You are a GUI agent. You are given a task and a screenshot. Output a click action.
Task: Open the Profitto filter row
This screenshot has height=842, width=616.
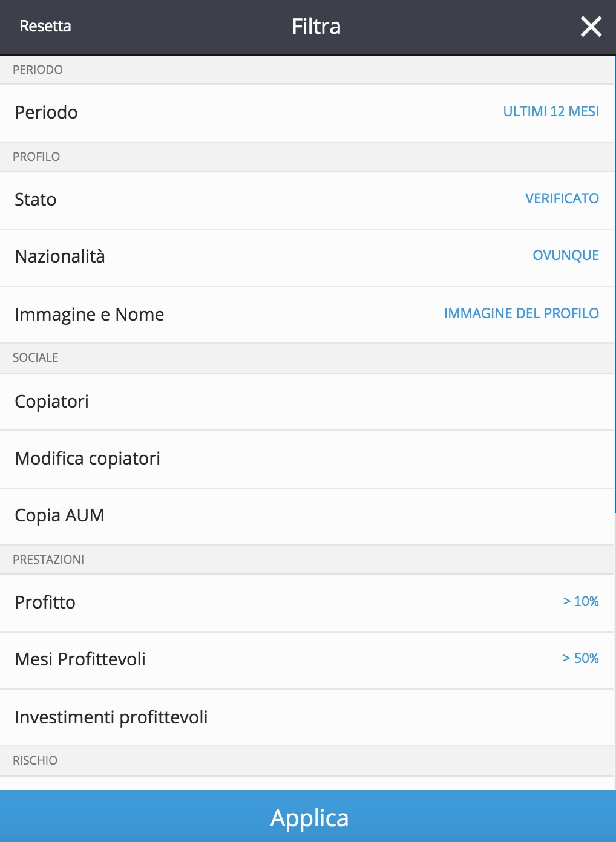click(307, 603)
